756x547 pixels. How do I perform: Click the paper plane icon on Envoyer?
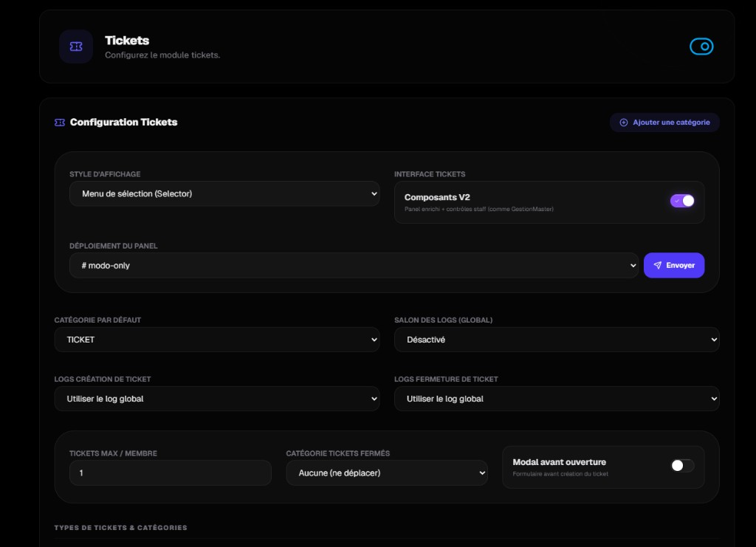657,266
